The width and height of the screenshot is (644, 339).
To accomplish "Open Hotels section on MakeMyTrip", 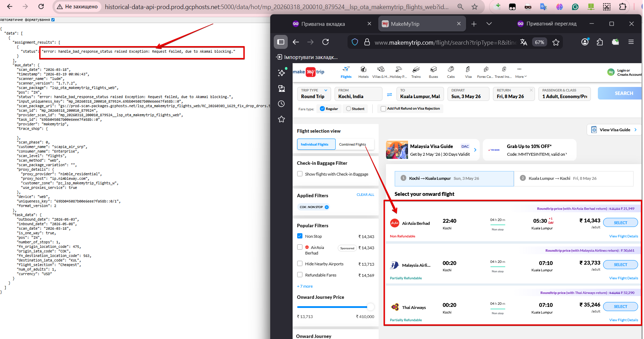I will (363, 72).
